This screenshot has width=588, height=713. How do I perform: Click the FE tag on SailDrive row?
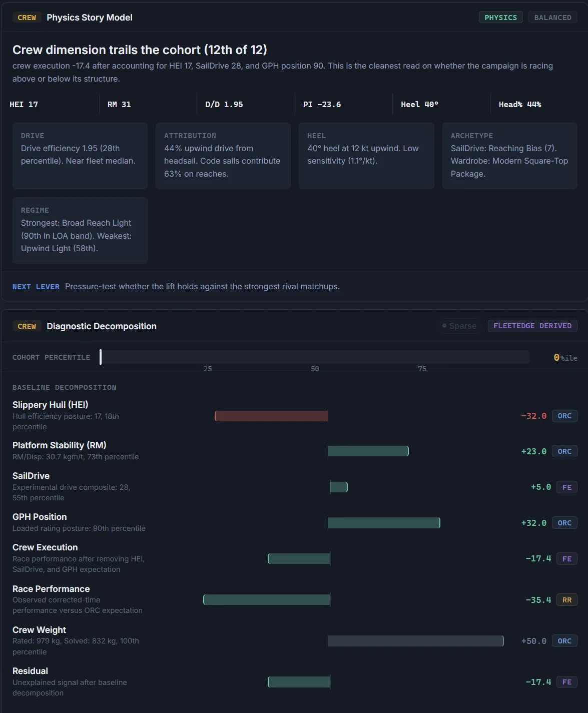(x=566, y=487)
